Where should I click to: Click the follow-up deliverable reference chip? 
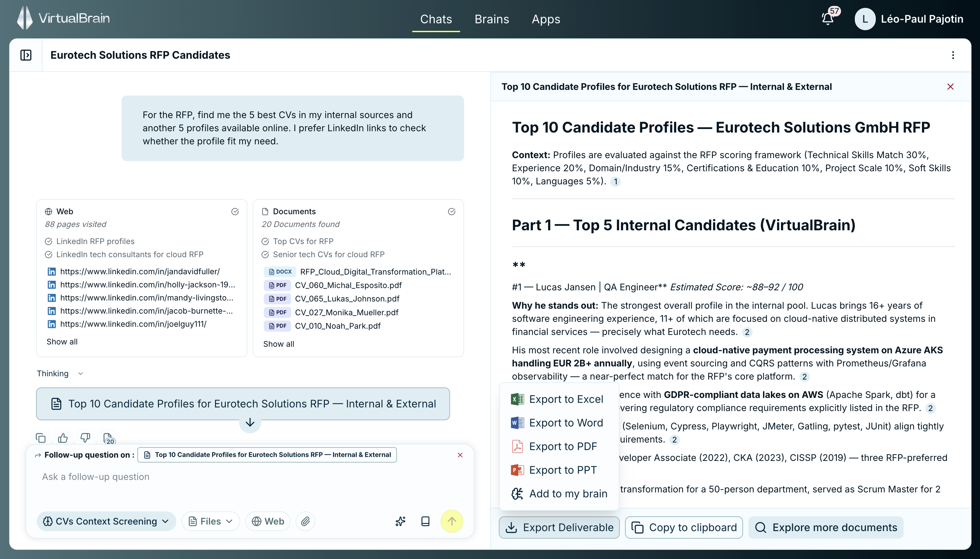coord(267,455)
